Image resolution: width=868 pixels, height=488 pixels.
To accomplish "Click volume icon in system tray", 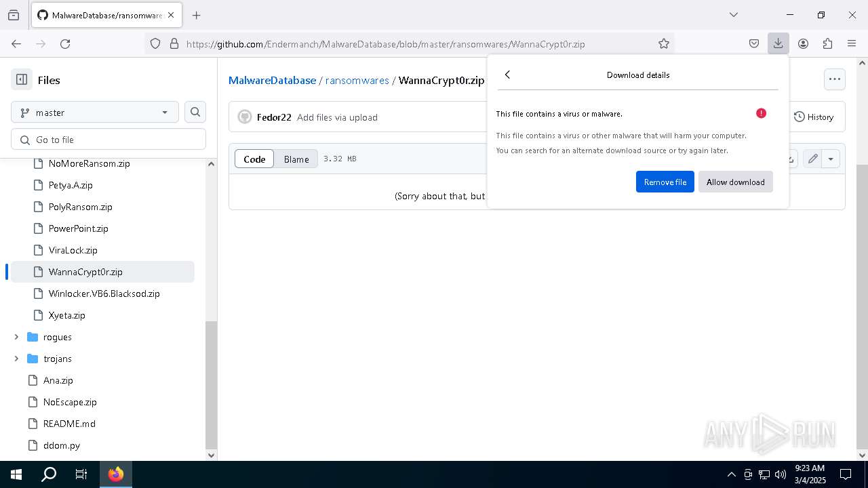I will coord(781,474).
